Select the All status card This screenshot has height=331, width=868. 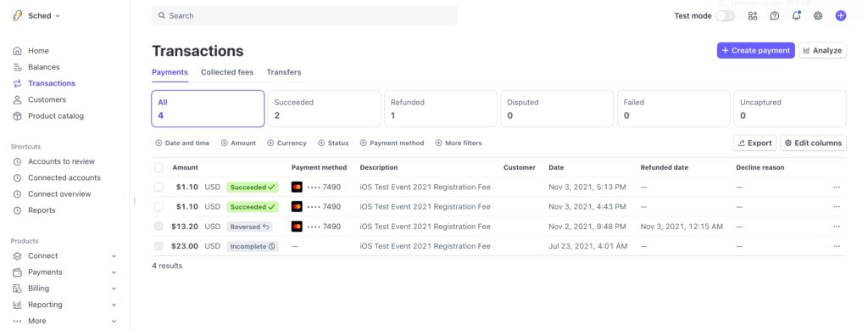(208, 109)
